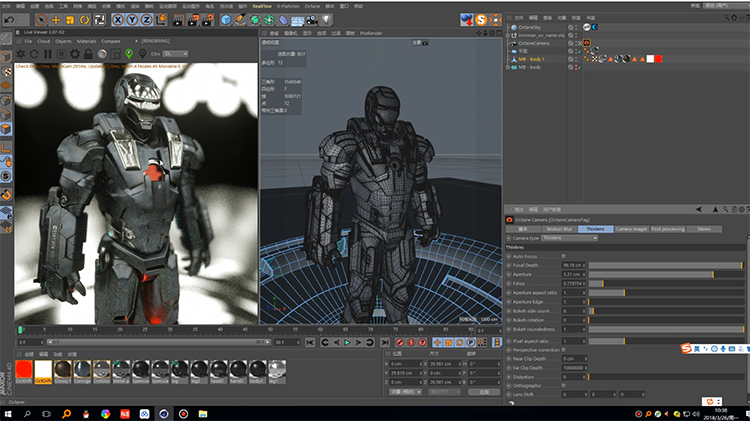
Task: Select OctaneSky object row
Action: pyautogui.click(x=529, y=27)
